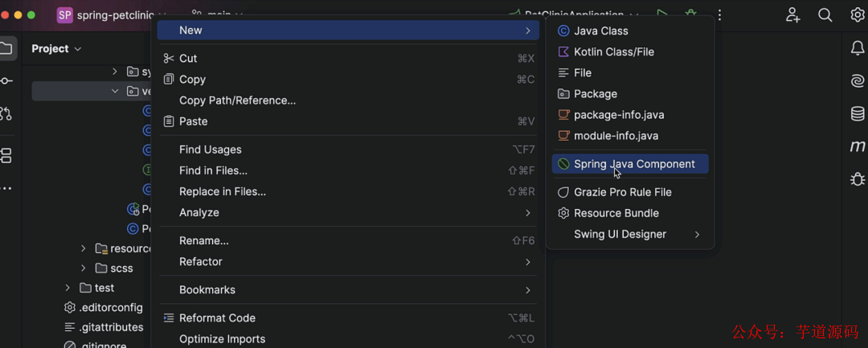The width and height of the screenshot is (868, 348).
Task: Open the Maven tool window icon
Action: click(x=858, y=146)
